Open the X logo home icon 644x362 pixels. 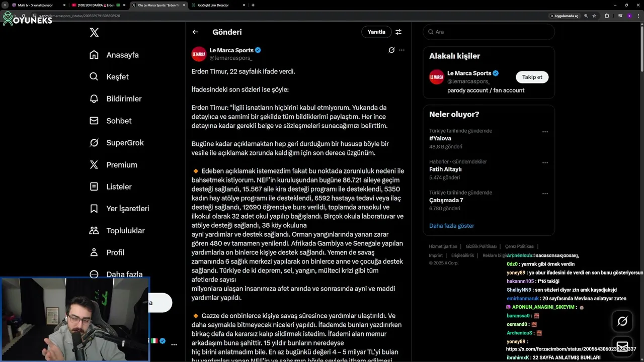coord(94,33)
